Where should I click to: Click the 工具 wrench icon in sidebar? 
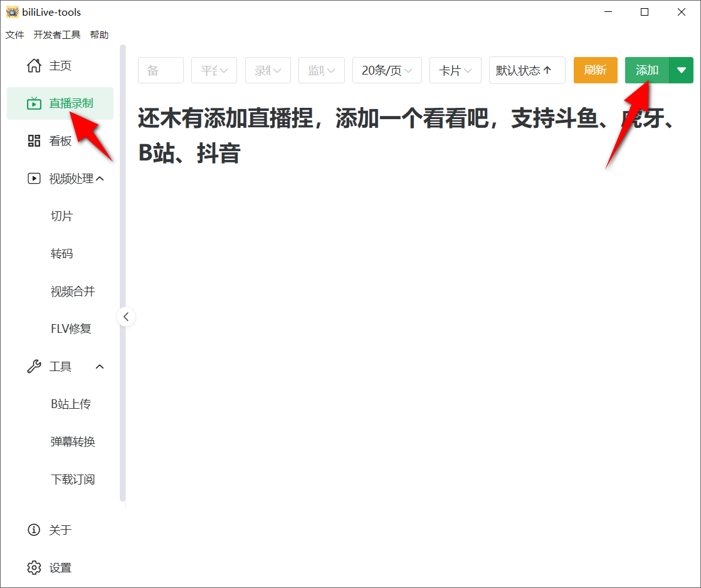tap(34, 366)
